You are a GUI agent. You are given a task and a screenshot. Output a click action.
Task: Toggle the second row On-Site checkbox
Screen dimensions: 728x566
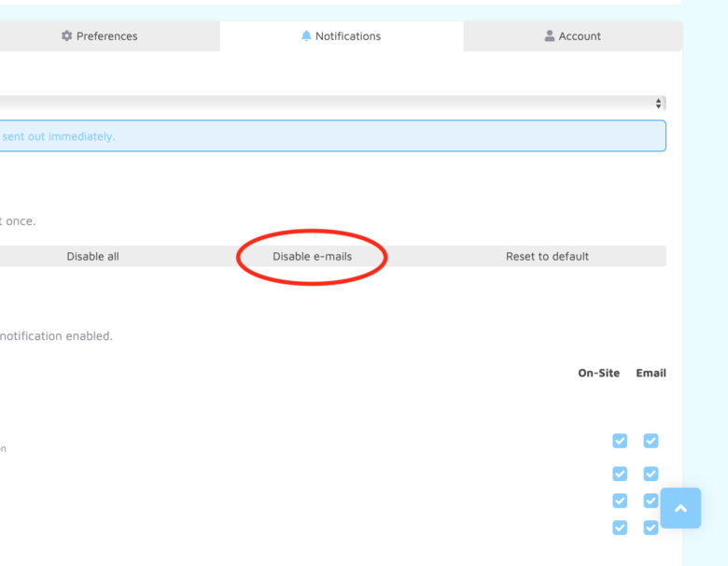click(620, 474)
